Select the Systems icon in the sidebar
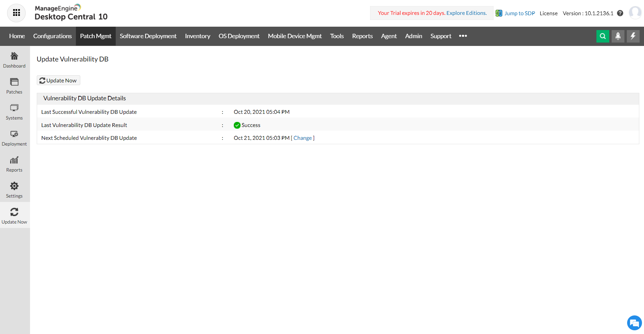 coord(14,111)
